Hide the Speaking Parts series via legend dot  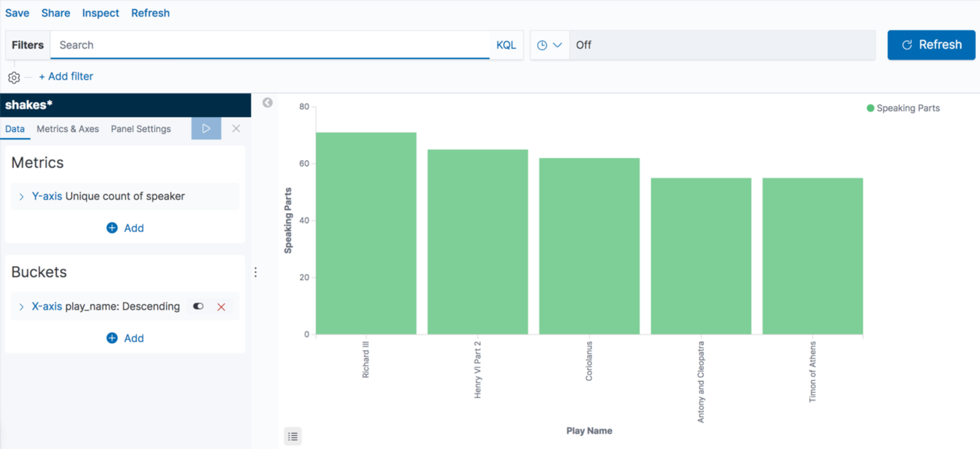coord(870,108)
